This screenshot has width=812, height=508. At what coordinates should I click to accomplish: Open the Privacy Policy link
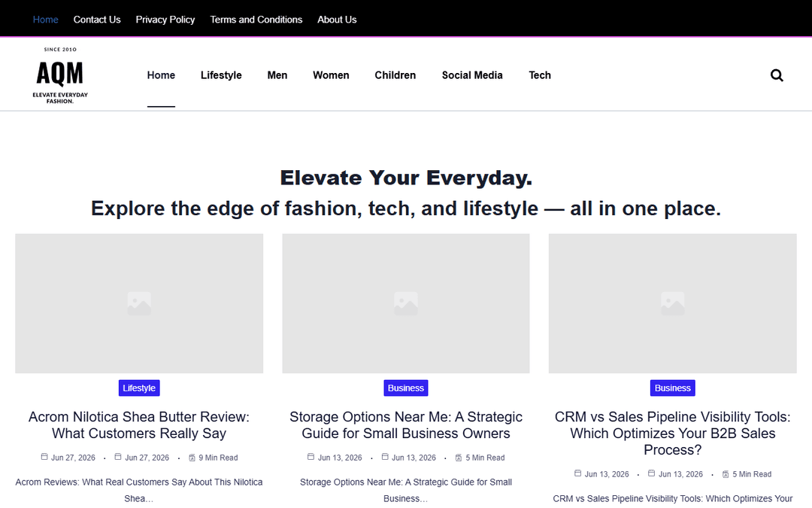point(165,19)
